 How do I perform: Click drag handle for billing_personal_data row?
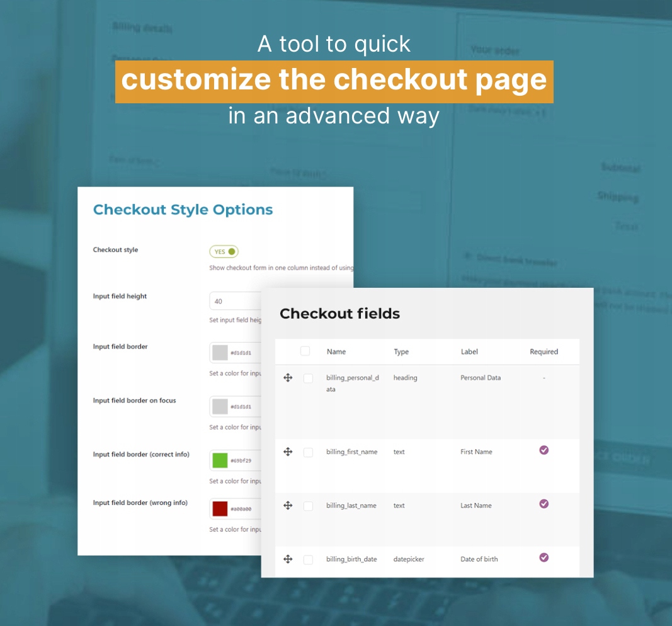[x=288, y=378]
